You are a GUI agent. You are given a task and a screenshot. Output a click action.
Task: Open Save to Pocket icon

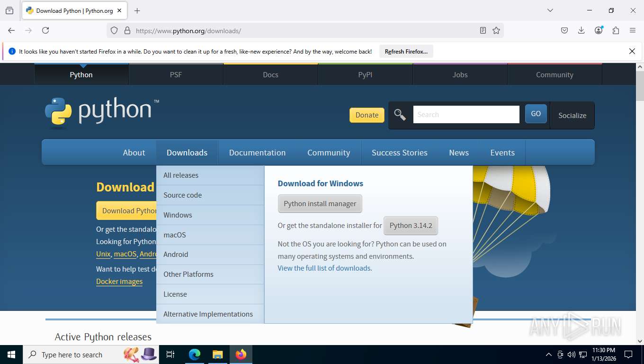[x=564, y=30]
